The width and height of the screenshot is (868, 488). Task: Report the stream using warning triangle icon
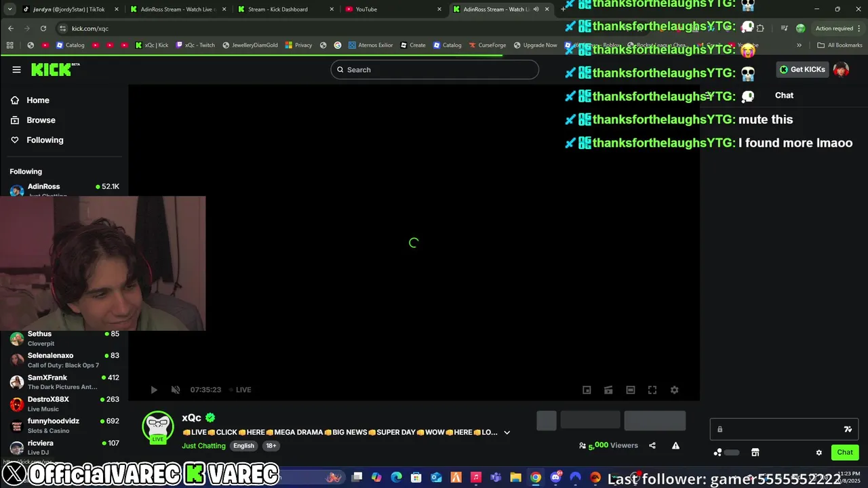pos(675,445)
